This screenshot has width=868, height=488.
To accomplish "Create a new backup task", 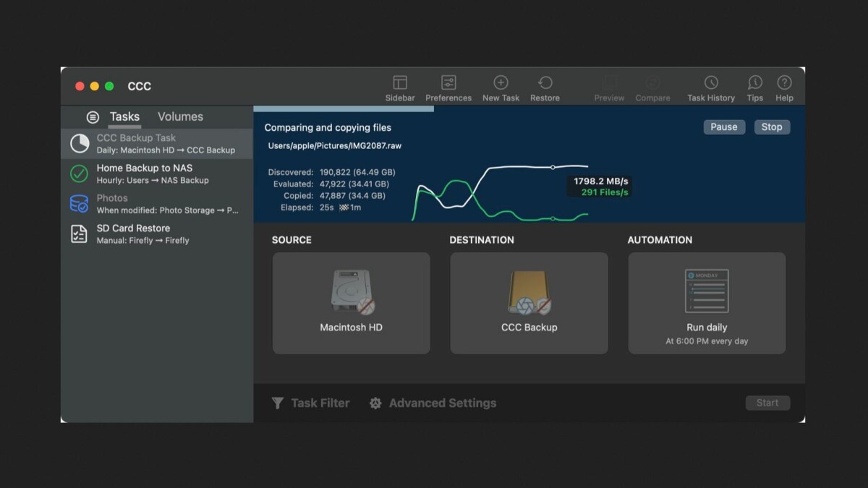I will 501,86.
